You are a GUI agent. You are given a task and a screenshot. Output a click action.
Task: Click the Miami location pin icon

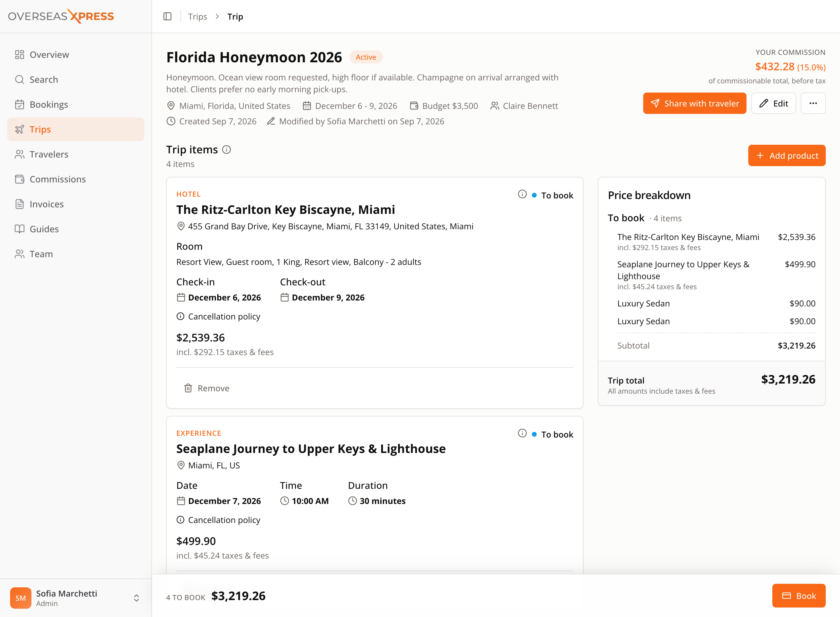(171, 106)
